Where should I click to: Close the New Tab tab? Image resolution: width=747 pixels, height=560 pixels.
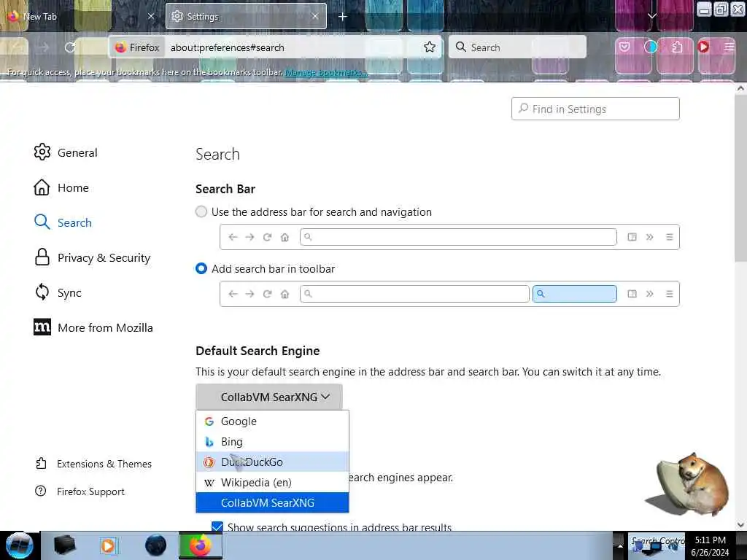click(x=150, y=16)
